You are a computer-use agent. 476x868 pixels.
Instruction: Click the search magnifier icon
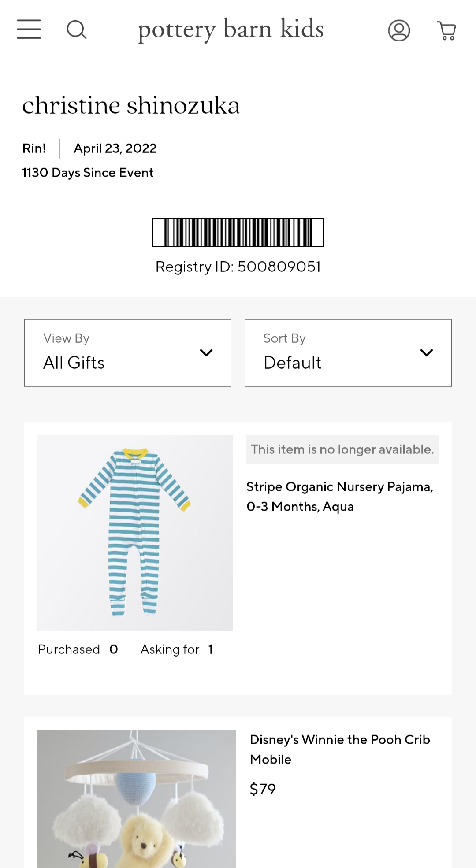[x=77, y=30]
